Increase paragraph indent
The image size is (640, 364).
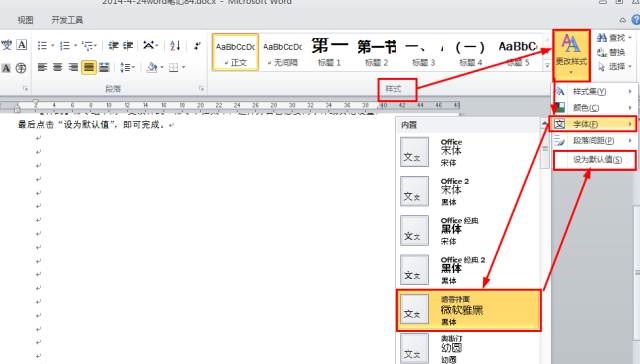128,45
